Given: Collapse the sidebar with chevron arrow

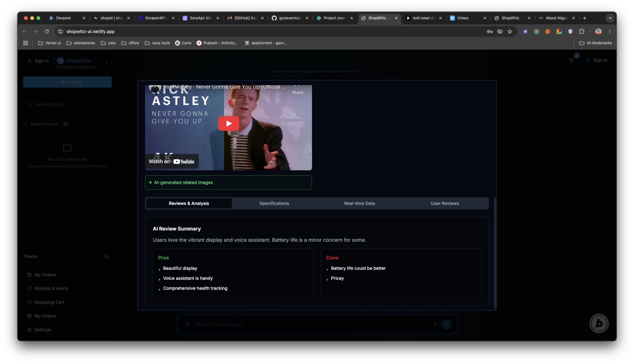Looking at the screenshot, I should pos(107,63).
